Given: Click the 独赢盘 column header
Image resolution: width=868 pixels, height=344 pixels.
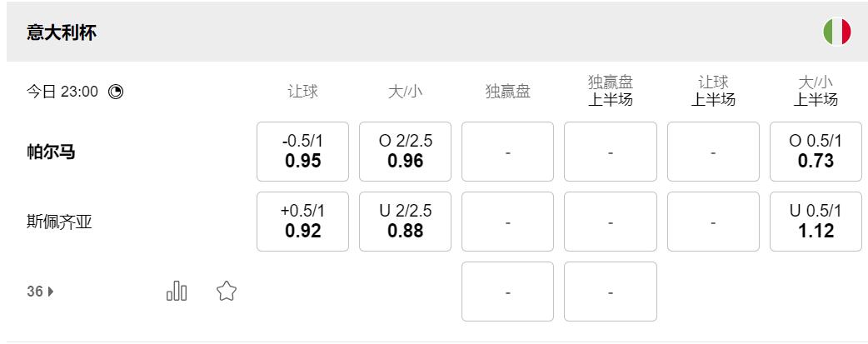Looking at the screenshot, I should click(507, 92).
